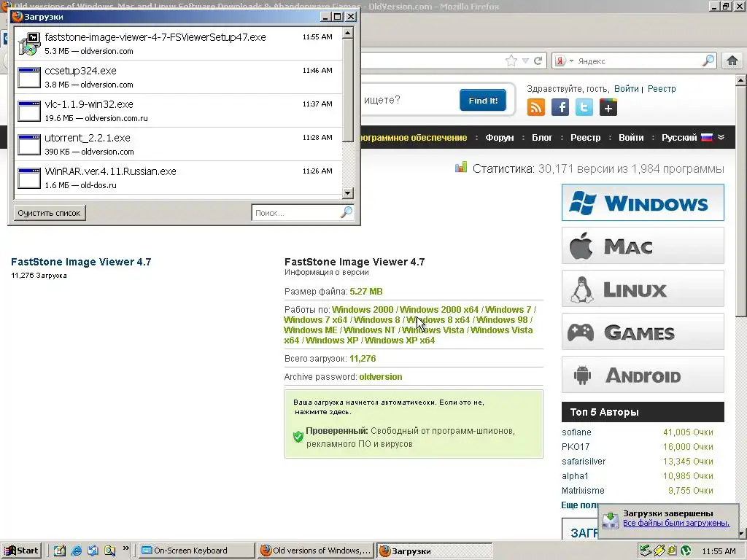747x560 pixels.
Task: Open the faststone-image-viewer setup file icon
Action: pyautogui.click(x=29, y=44)
